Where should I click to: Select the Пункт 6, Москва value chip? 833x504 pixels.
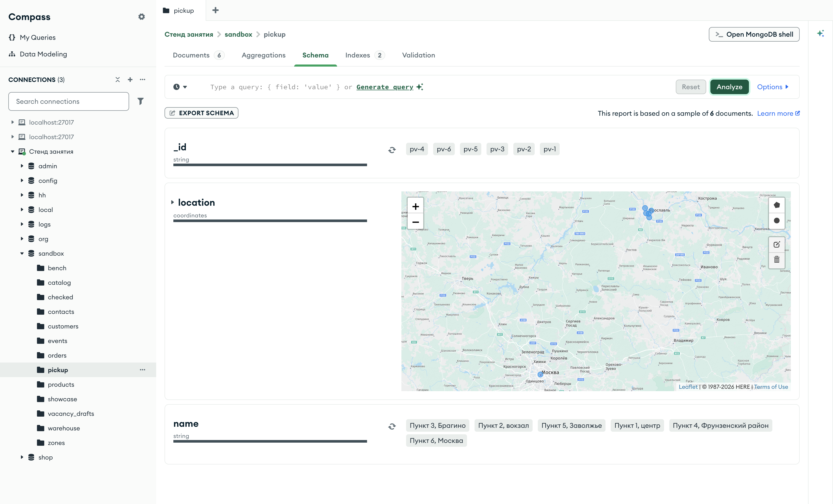(436, 441)
